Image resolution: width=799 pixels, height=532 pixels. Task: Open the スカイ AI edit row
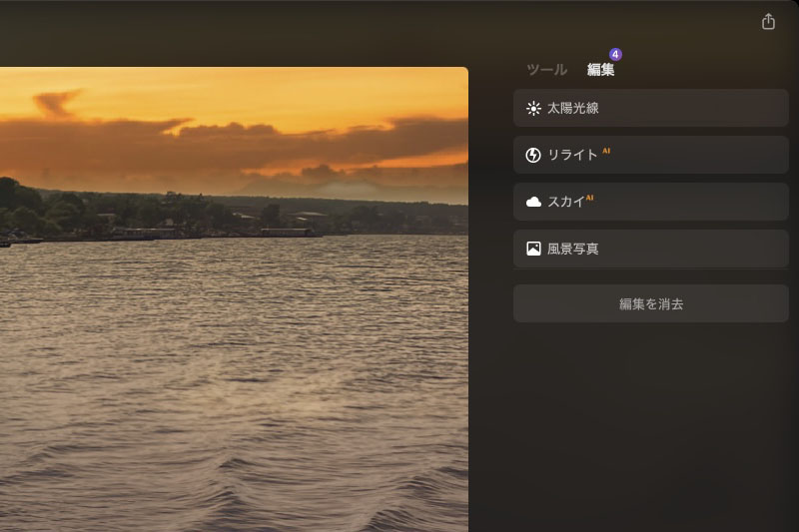point(651,202)
